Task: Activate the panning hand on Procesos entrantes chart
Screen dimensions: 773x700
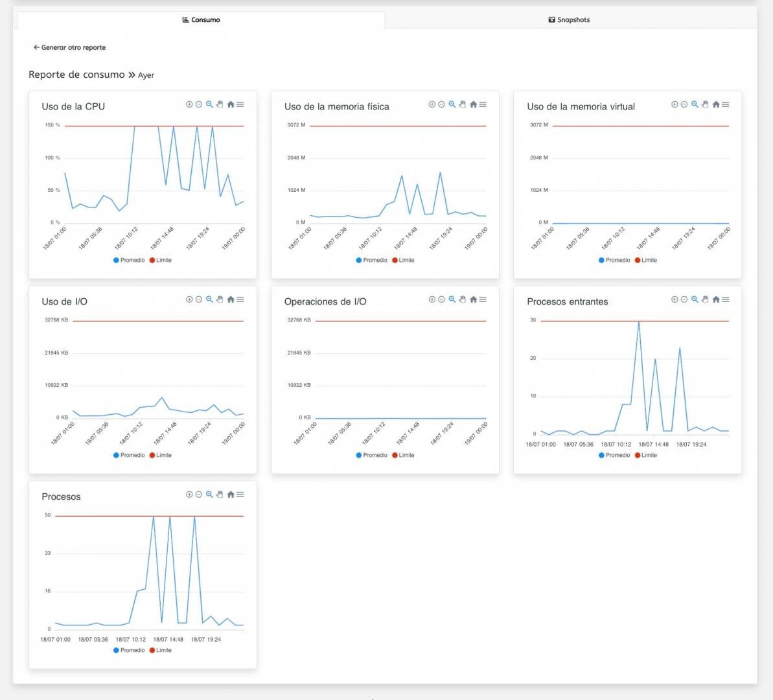Action: click(x=705, y=299)
